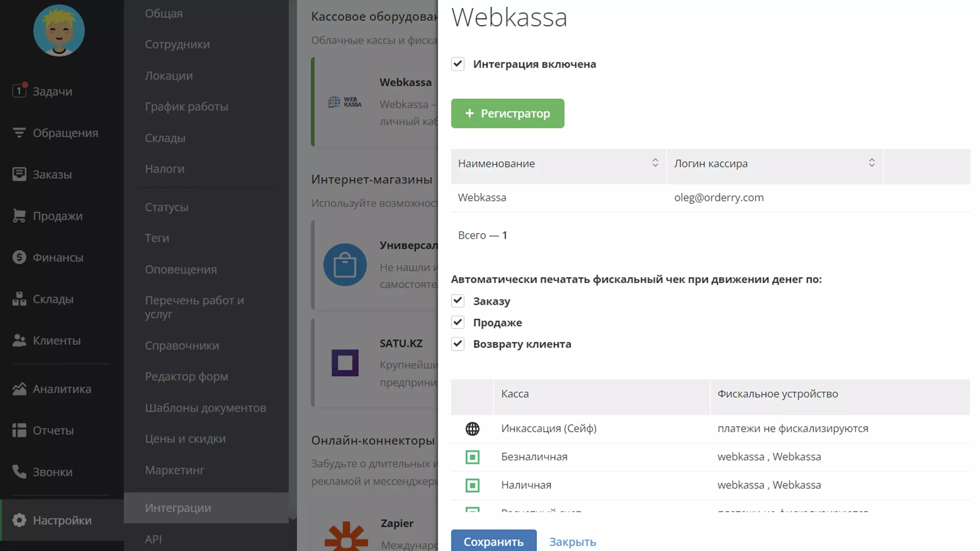The image size is (980, 551).
Task: Open Теги settings section
Action: click(157, 238)
